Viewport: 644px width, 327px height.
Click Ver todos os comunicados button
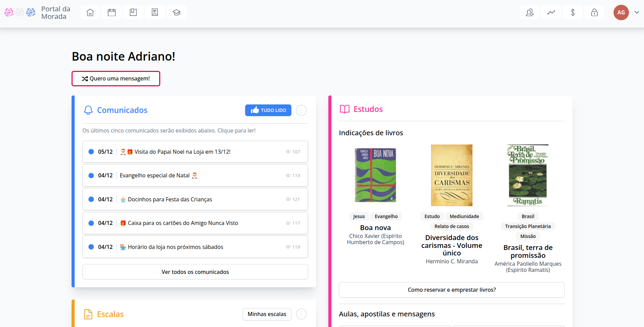coord(195,272)
